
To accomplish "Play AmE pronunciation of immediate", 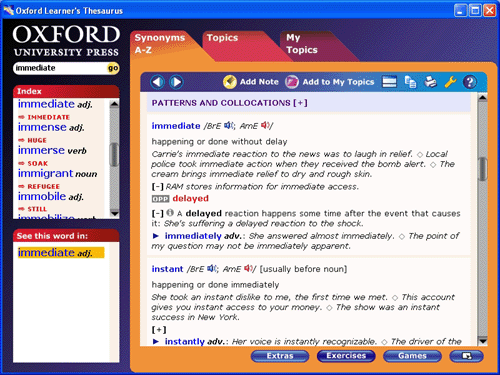I will coord(265,125).
